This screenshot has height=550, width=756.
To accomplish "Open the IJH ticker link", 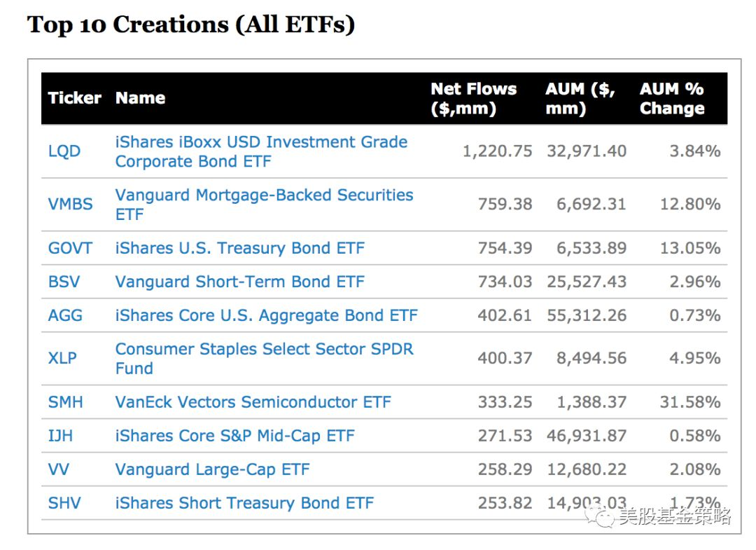I will click(60, 436).
